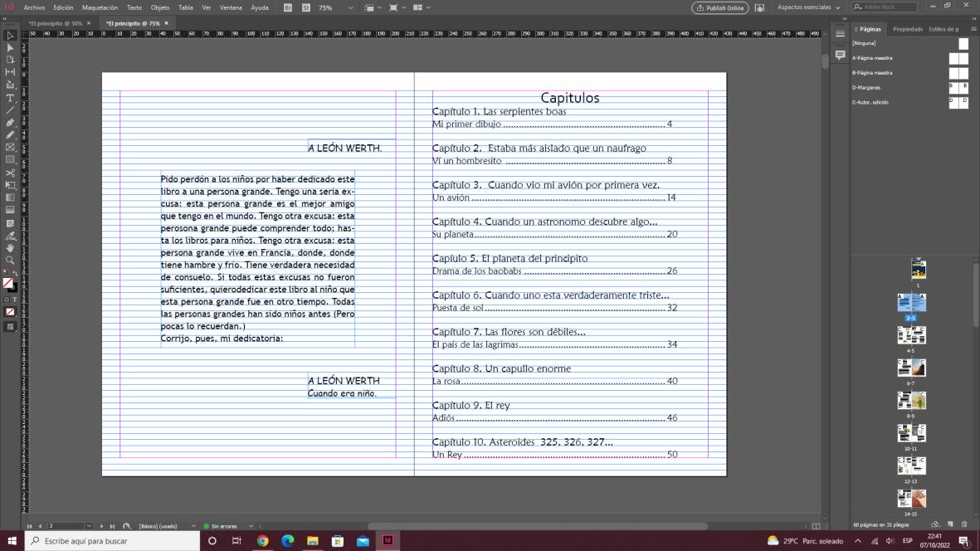
Task: Select the Scissors tool
Action: (x=10, y=173)
